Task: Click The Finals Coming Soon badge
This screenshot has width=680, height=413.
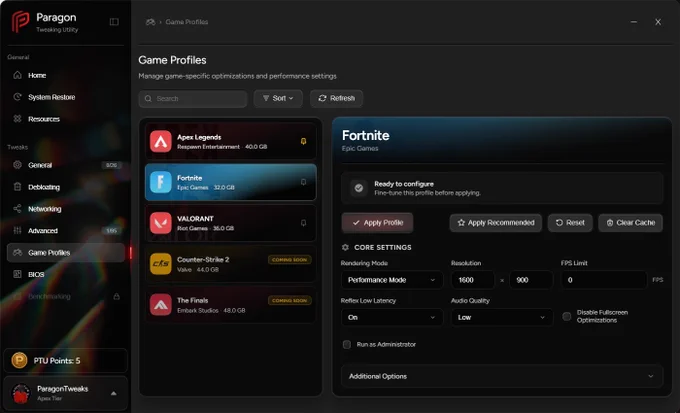Action: pos(290,300)
